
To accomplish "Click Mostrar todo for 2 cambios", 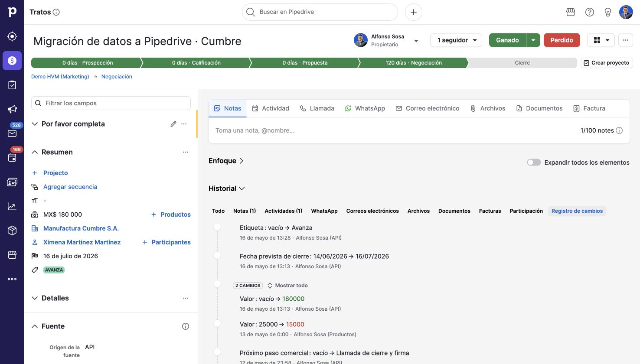I will (x=287, y=286).
